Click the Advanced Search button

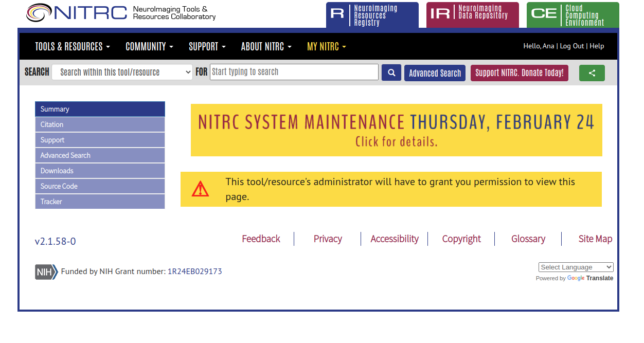click(x=435, y=73)
